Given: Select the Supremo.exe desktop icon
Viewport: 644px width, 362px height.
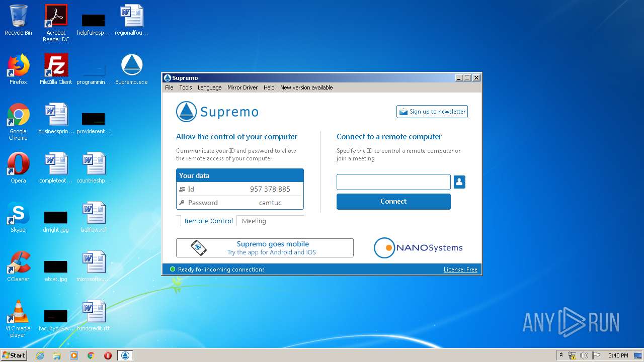Looking at the screenshot, I should pos(131,69).
